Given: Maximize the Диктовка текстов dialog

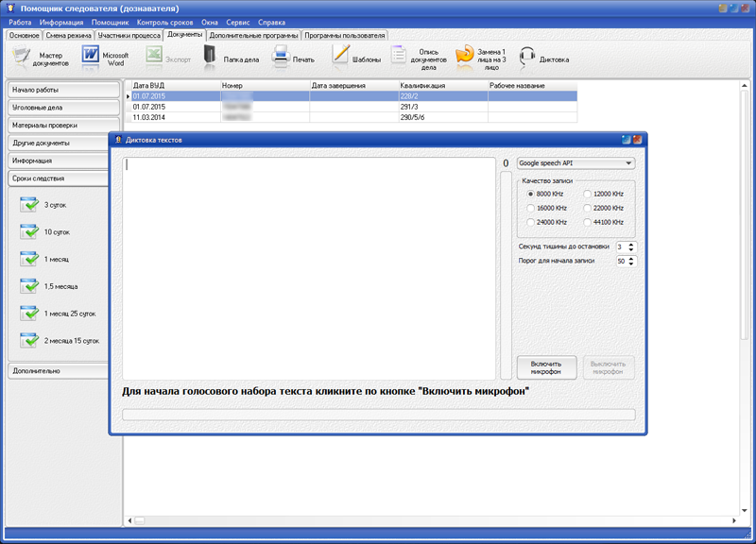Looking at the screenshot, I should [627, 140].
